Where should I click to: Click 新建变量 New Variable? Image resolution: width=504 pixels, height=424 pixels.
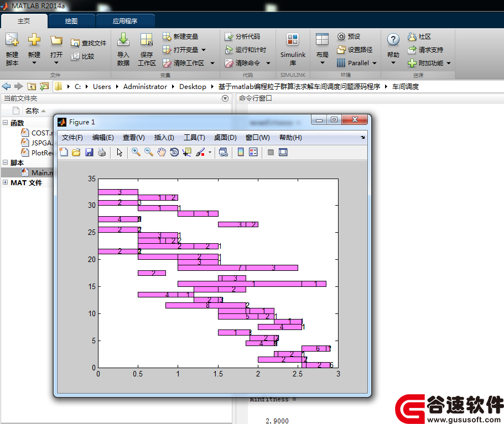[x=180, y=36]
